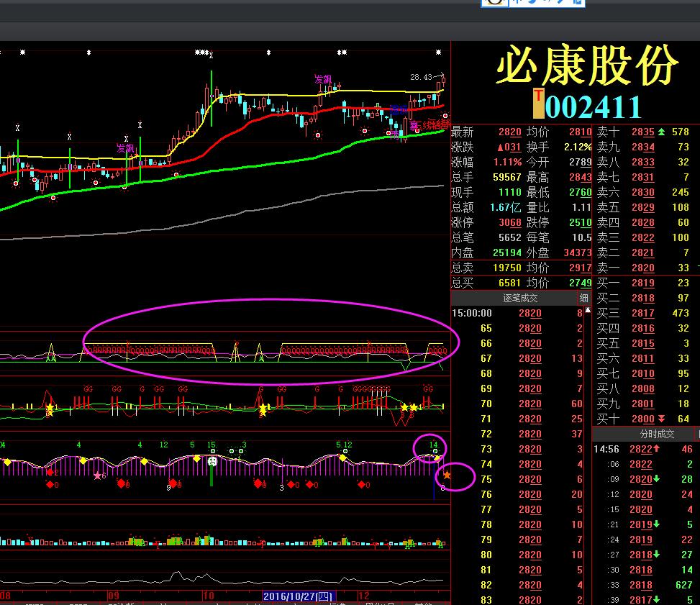Click the 卖六 ask price 2830
This screenshot has width=700, height=605.
pos(643,193)
